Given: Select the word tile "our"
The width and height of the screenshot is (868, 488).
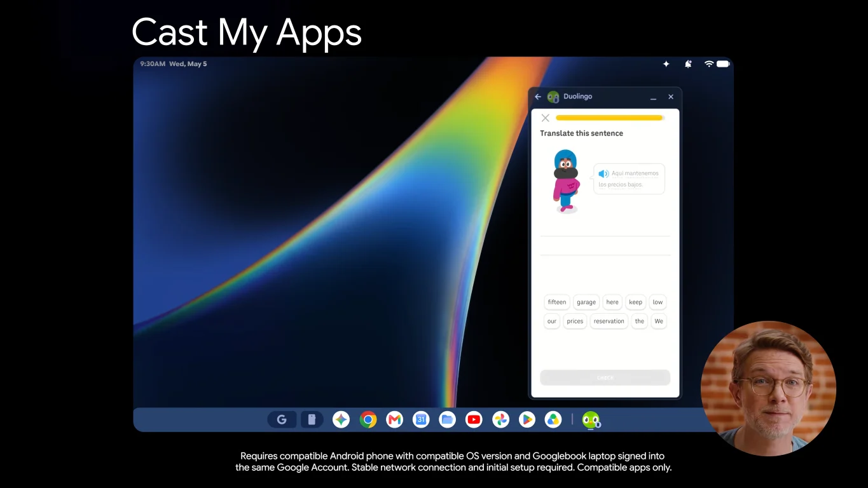Looking at the screenshot, I should [552, 321].
